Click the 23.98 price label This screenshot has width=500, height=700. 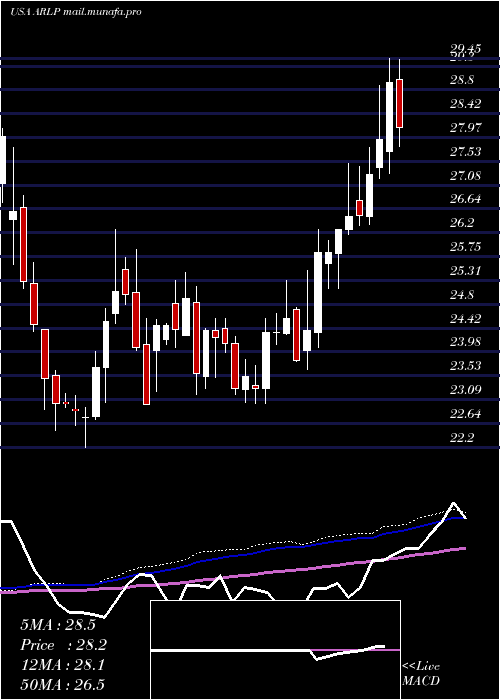click(465, 342)
